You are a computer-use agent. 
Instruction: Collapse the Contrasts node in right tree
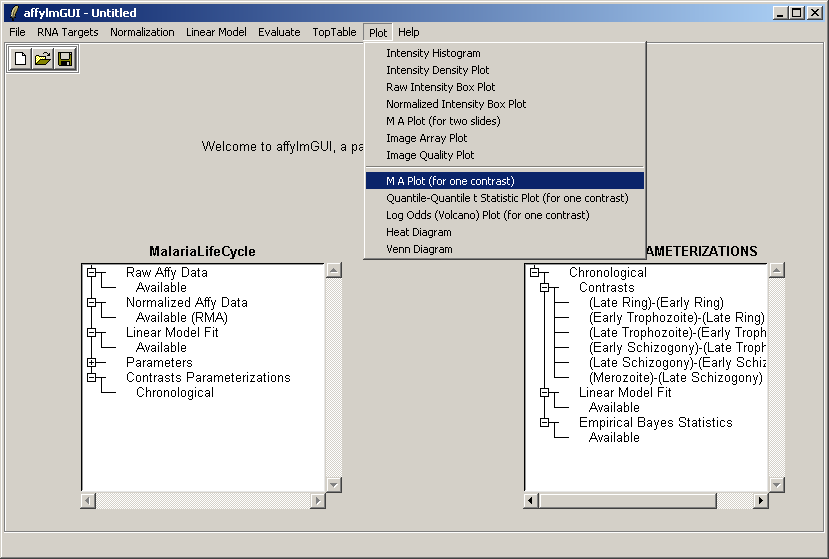[545, 287]
